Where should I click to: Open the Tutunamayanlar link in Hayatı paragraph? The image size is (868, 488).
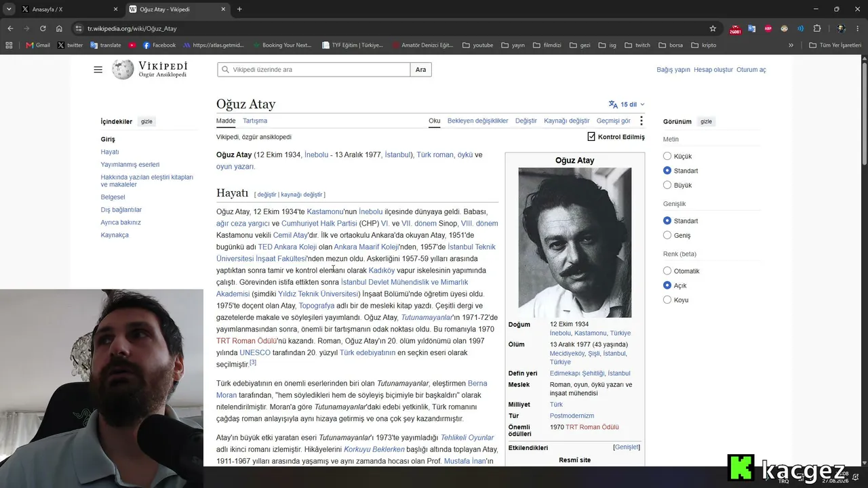tap(426, 317)
